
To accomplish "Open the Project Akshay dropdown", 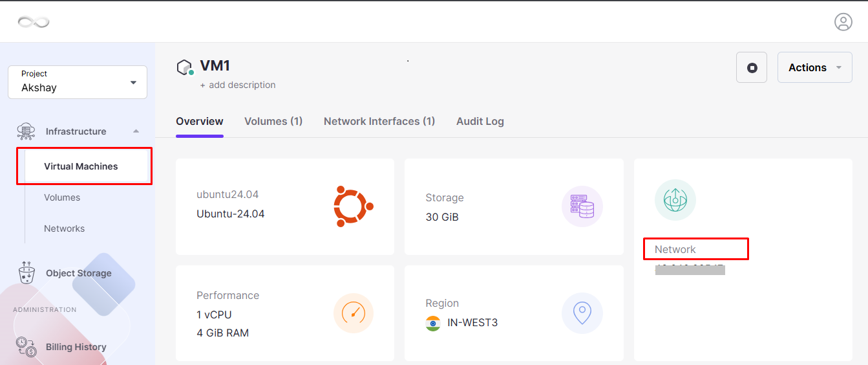I will (x=78, y=82).
